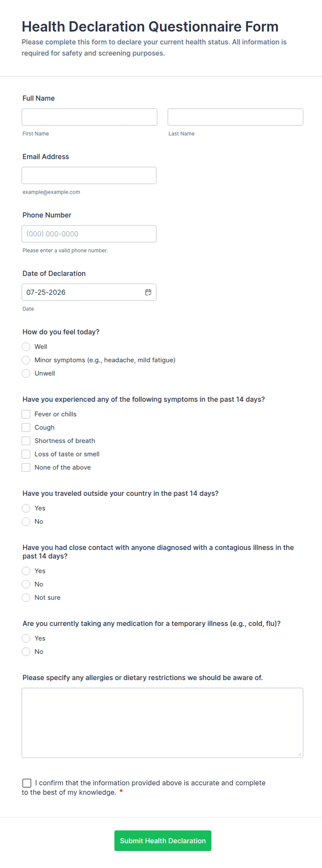This screenshot has height=868, width=322.
Task: Select Yes for traveled outside country
Action: click(x=26, y=508)
